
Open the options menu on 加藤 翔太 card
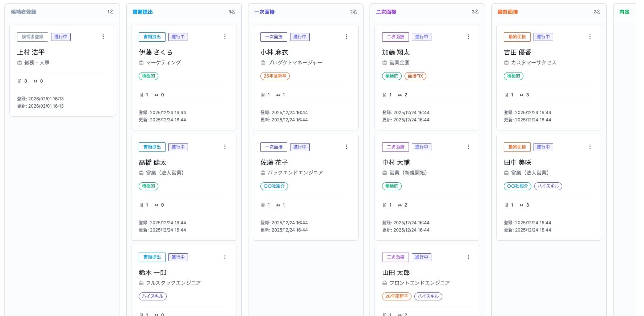pyautogui.click(x=468, y=37)
